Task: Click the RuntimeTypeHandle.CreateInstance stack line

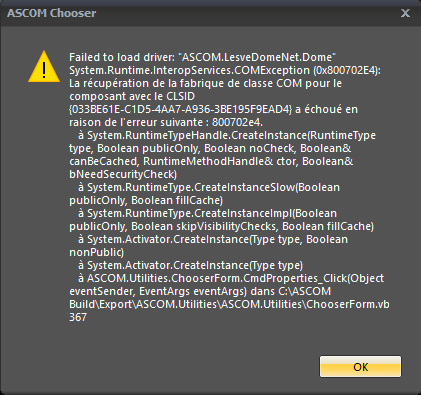Action: [227, 135]
